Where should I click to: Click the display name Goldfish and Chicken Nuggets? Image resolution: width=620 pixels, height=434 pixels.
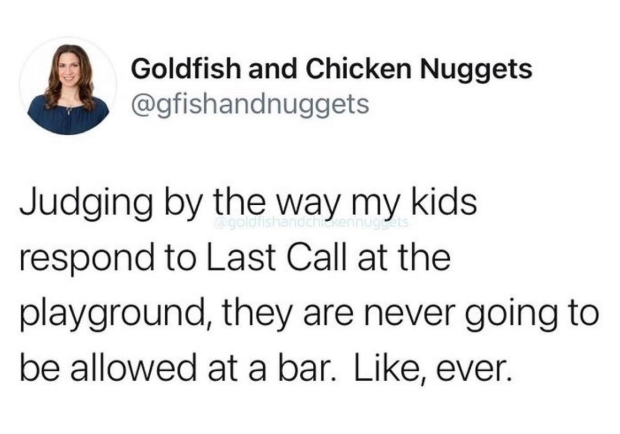coord(331,69)
